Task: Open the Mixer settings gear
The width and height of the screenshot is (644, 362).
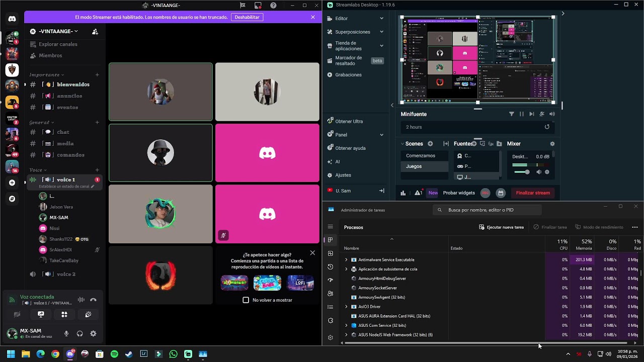Action: tap(552, 144)
